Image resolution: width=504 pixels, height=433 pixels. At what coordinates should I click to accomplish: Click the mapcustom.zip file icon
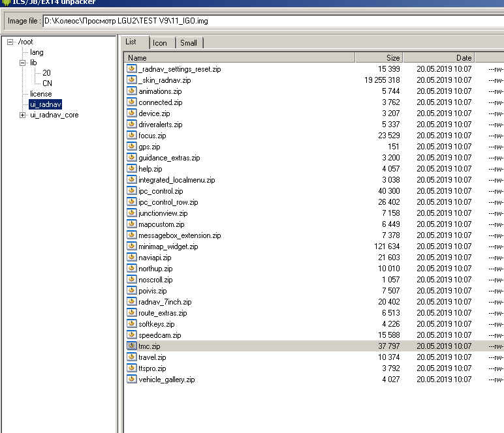[131, 224]
